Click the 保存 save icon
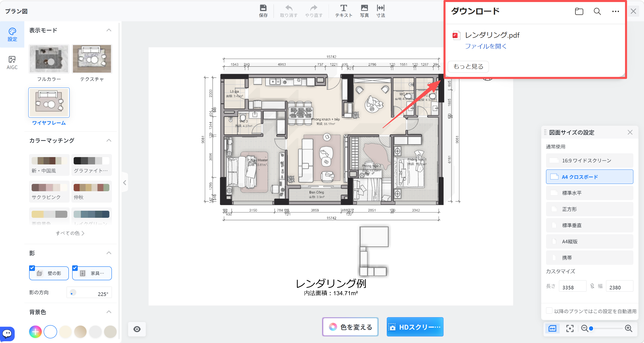The image size is (644, 343). coord(263,11)
